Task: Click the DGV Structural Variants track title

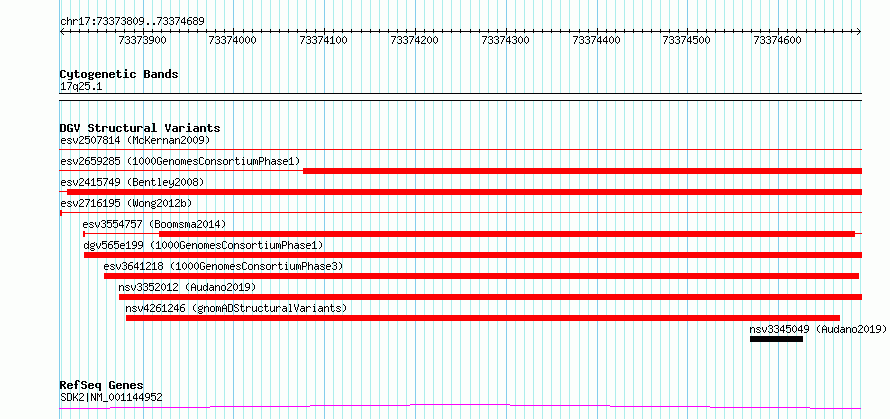Action: pos(140,128)
